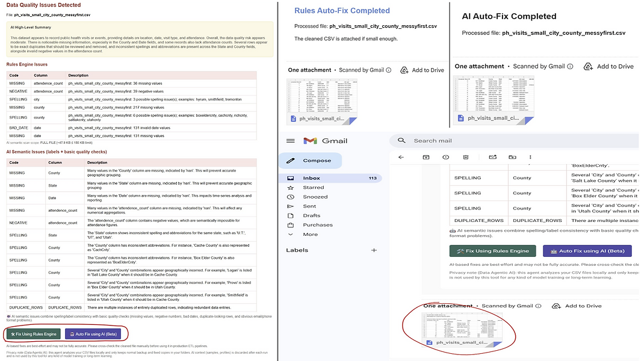
Task: Click the AI Auto-Fix Completed heading
Action: (509, 16)
